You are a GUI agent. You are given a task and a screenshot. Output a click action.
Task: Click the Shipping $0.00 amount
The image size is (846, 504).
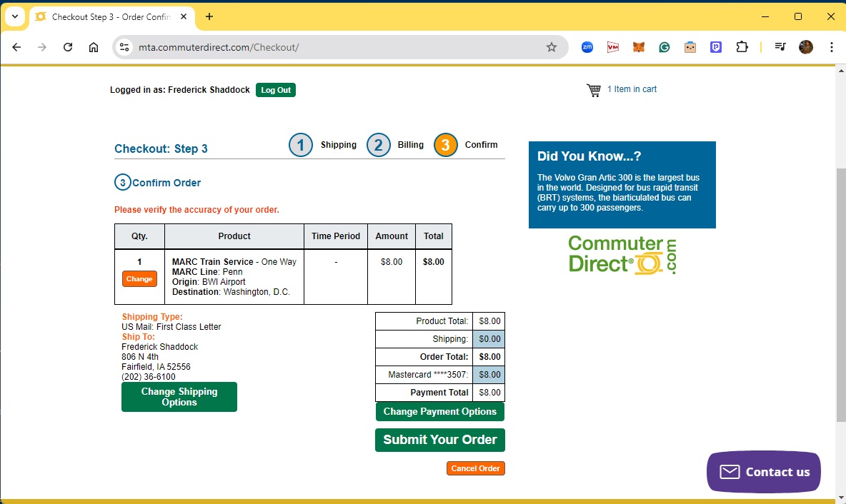coord(489,339)
